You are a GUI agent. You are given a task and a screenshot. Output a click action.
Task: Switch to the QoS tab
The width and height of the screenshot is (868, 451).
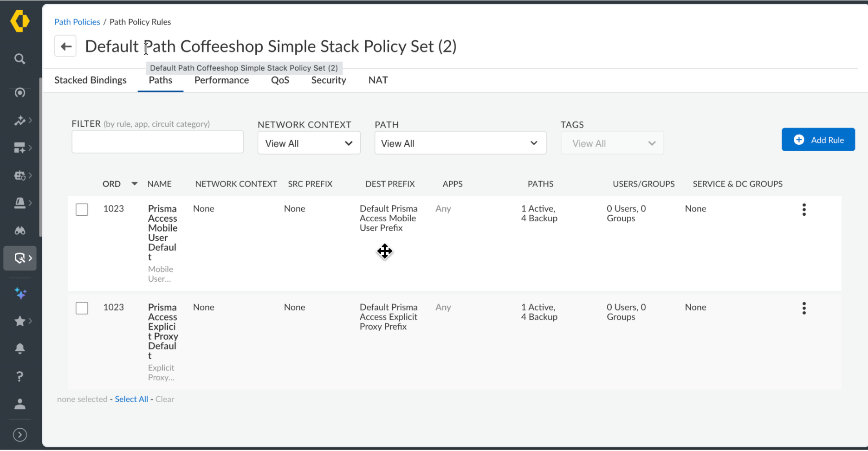[x=280, y=80]
